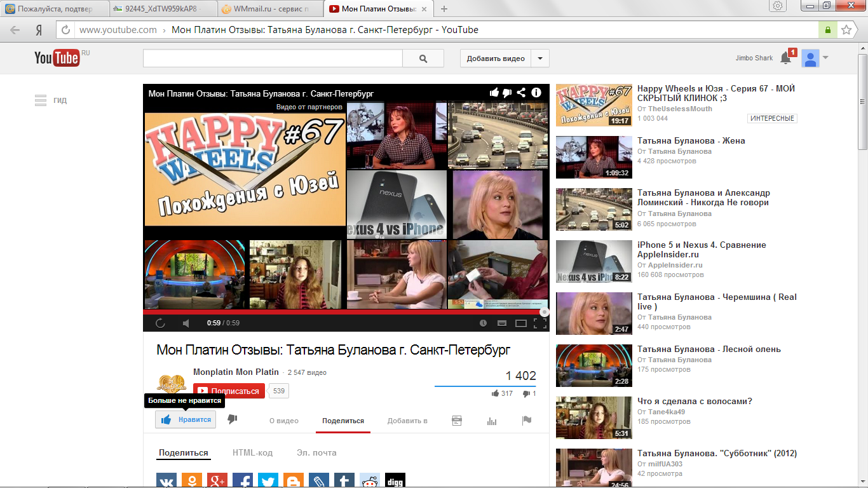Open iPhone 5 и Nexus 4 сравнение link
This screenshot has height=488, width=868.
[702, 250]
